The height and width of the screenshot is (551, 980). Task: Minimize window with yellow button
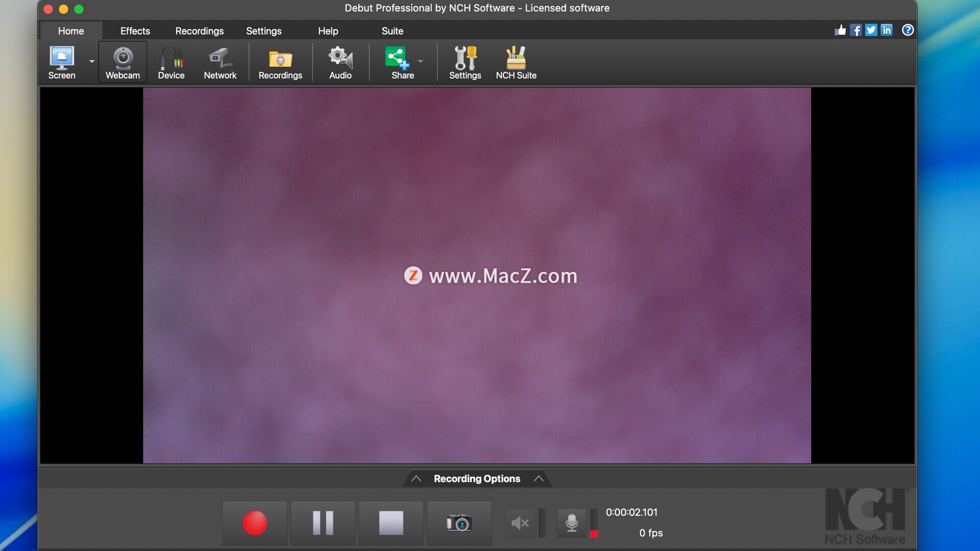64,9
